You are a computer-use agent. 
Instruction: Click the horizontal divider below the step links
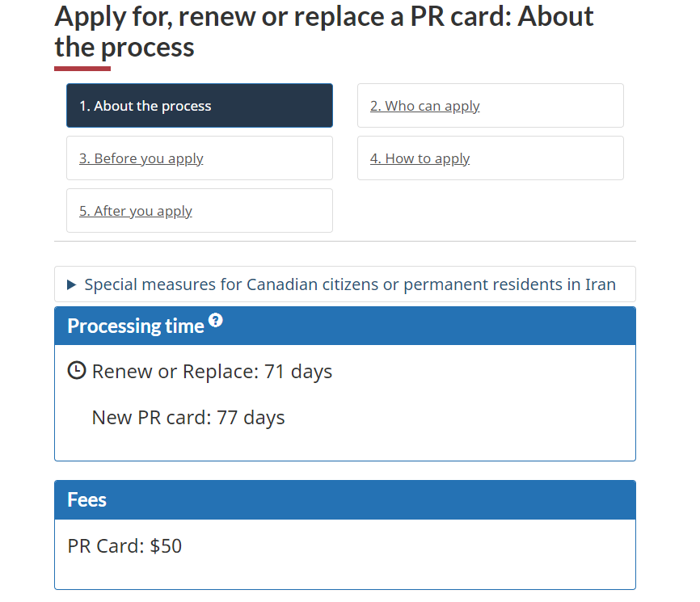345,241
